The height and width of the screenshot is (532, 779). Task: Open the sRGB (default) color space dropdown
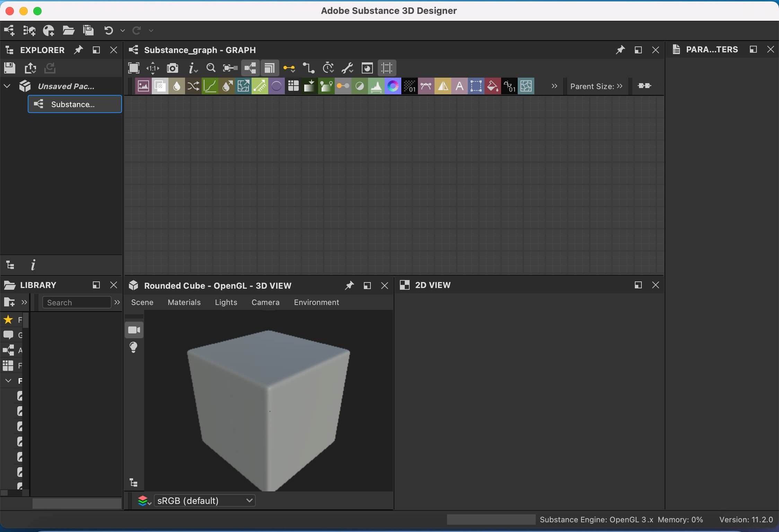[204, 500]
